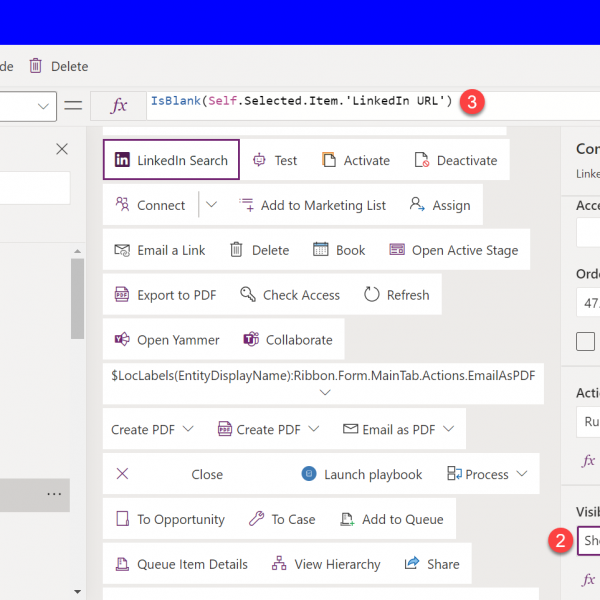The height and width of the screenshot is (600, 600).
Task: Click the Add to Marketing List label
Action: pyautogui.click(x=323, y=205)
